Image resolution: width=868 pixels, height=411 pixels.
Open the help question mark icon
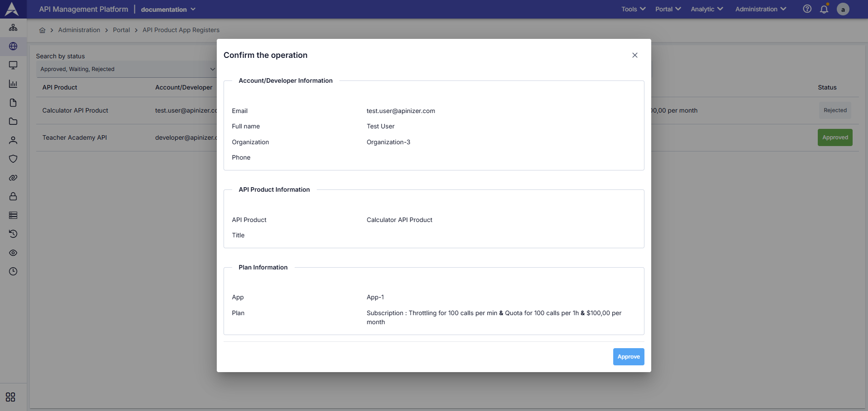click(x=807, y=9)
